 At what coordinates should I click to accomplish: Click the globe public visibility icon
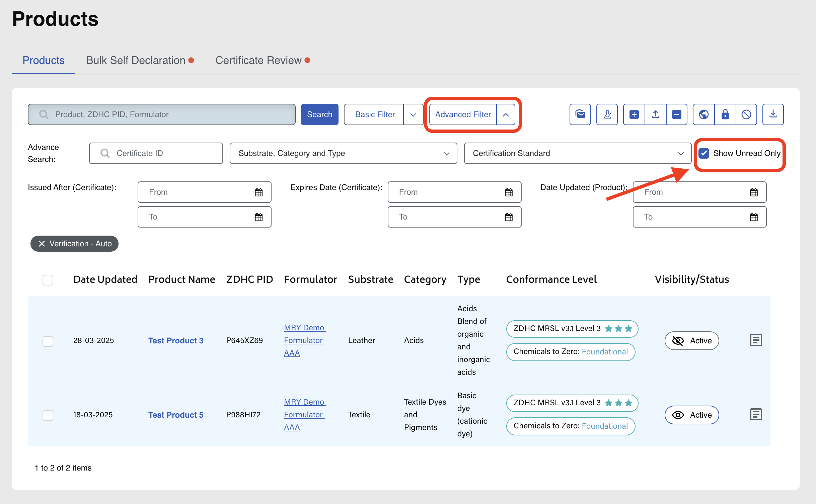click(x=703, y=114)
